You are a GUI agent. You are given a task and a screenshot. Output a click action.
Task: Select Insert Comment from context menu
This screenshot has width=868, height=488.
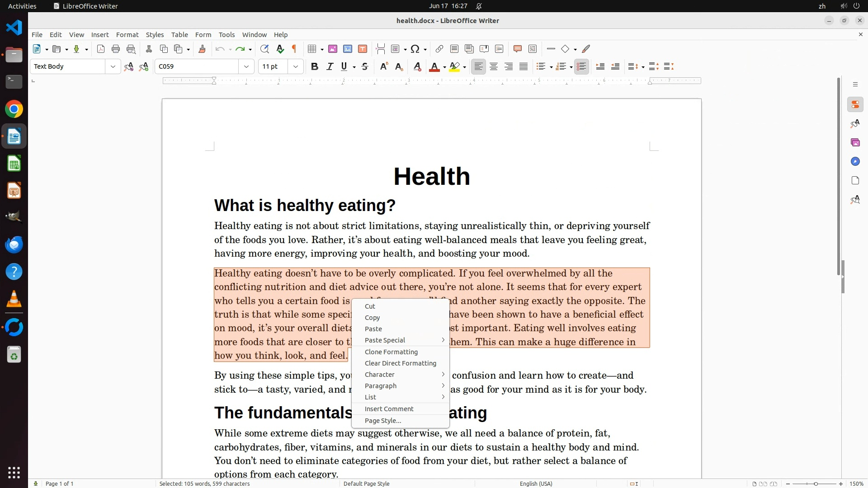[389, 409]
